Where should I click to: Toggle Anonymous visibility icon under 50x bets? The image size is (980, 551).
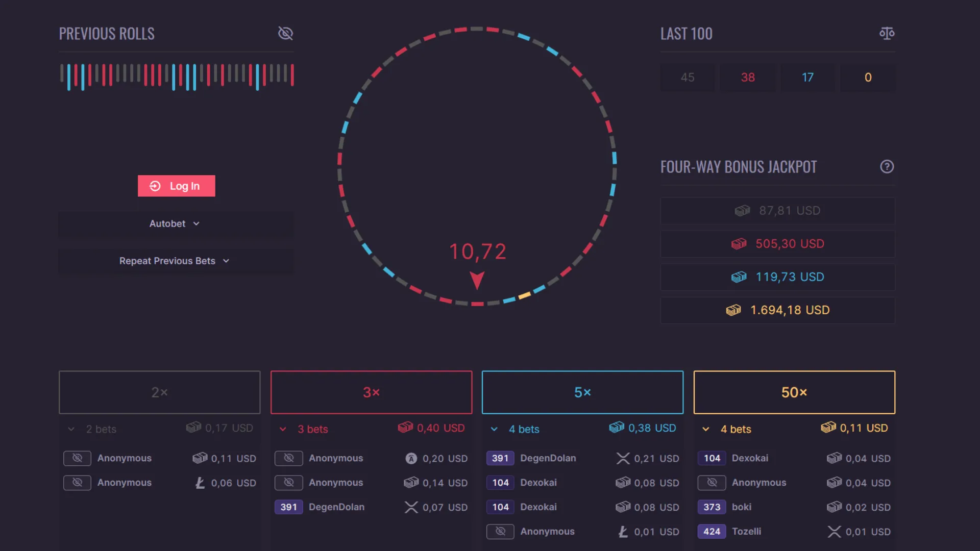coord(712,482)
